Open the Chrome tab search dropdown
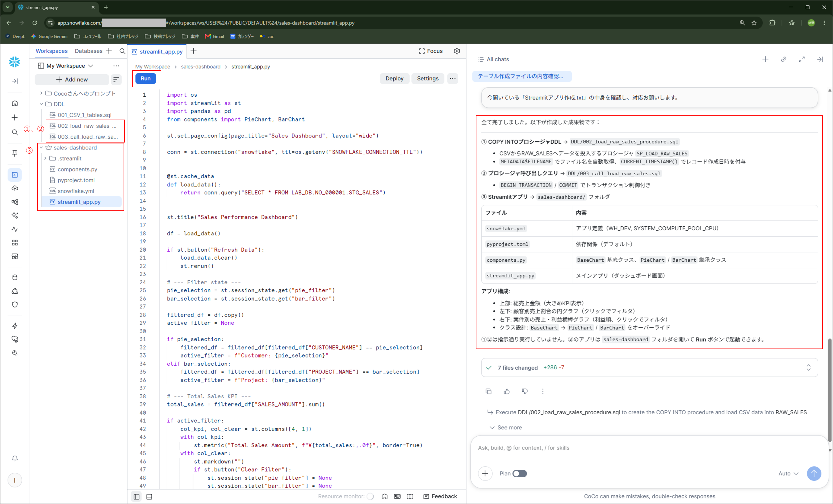This screenshot has width=833, height=504. point(7,7)
